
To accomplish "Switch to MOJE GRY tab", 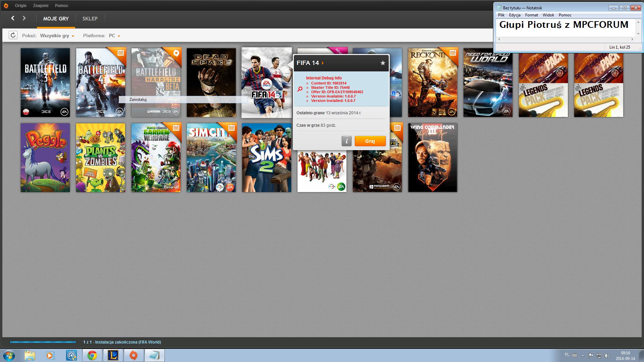I will coord(56,19).
